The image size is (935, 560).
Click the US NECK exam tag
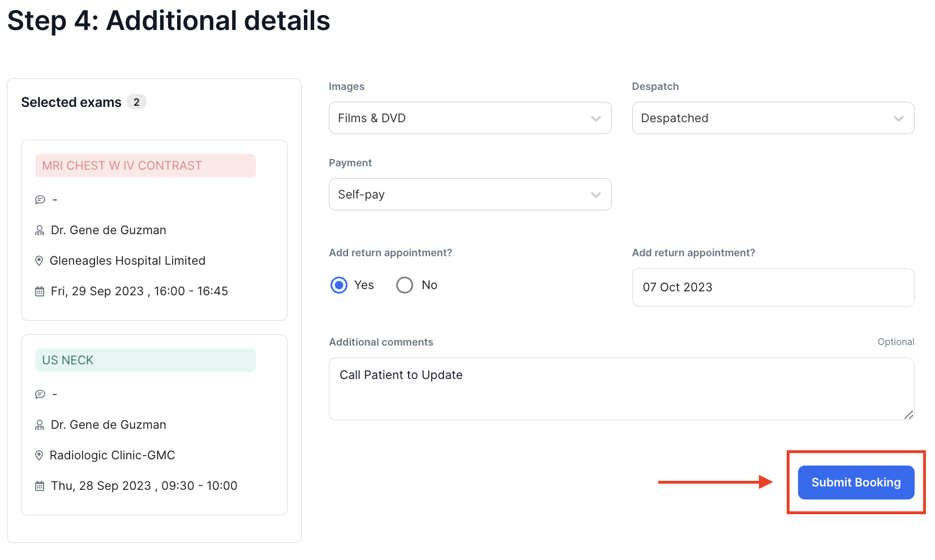[145, 360]
